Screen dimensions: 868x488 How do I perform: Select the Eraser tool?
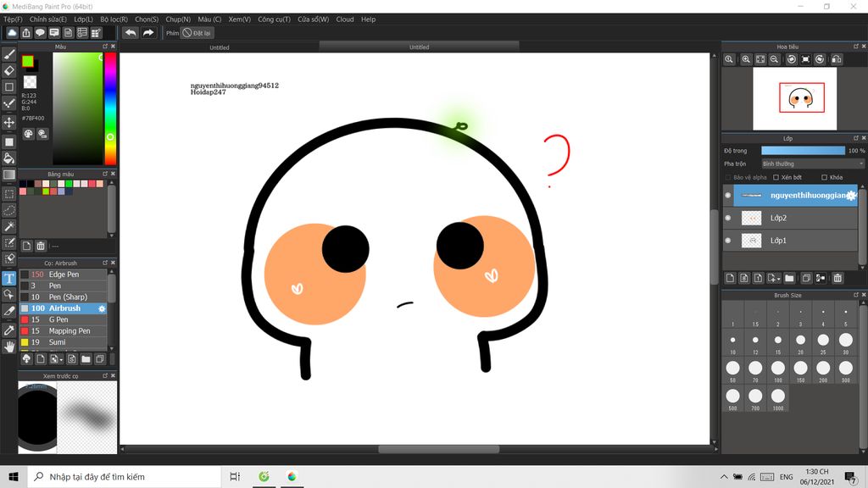tap(8, 70)
